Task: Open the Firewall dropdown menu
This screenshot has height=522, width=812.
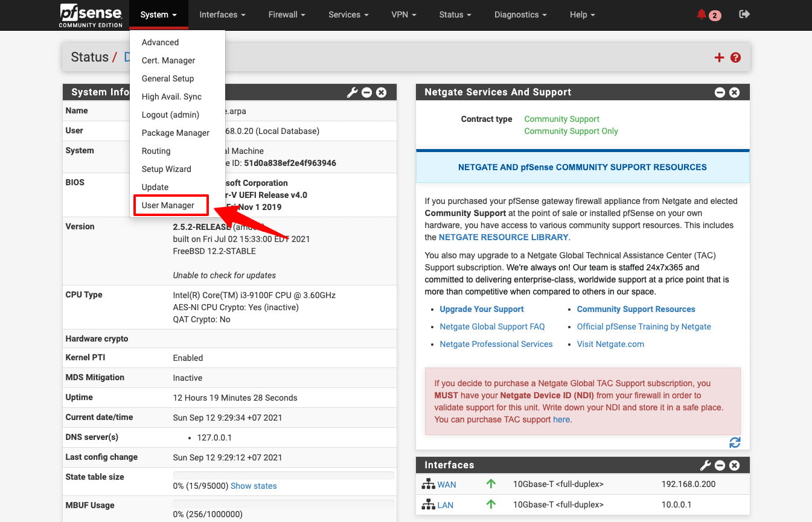Action: tap(287, 14)
